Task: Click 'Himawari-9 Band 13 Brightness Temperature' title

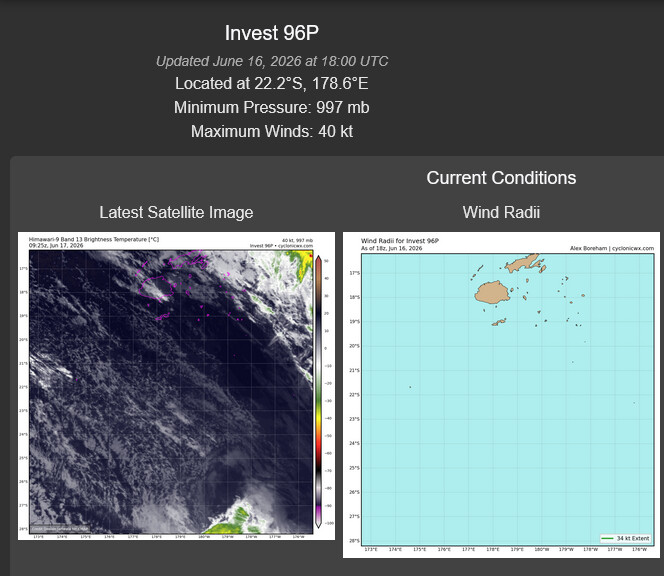Action: (94, 239)
